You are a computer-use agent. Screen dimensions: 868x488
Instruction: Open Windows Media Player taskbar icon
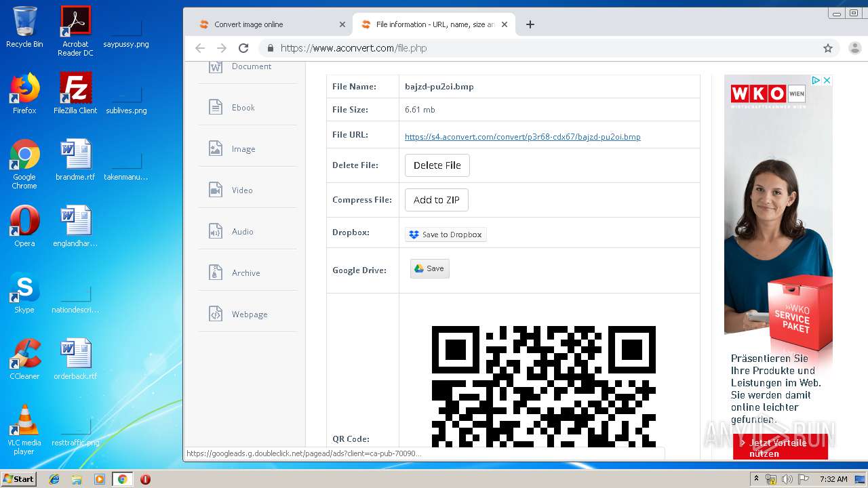(x=100, y=479)
